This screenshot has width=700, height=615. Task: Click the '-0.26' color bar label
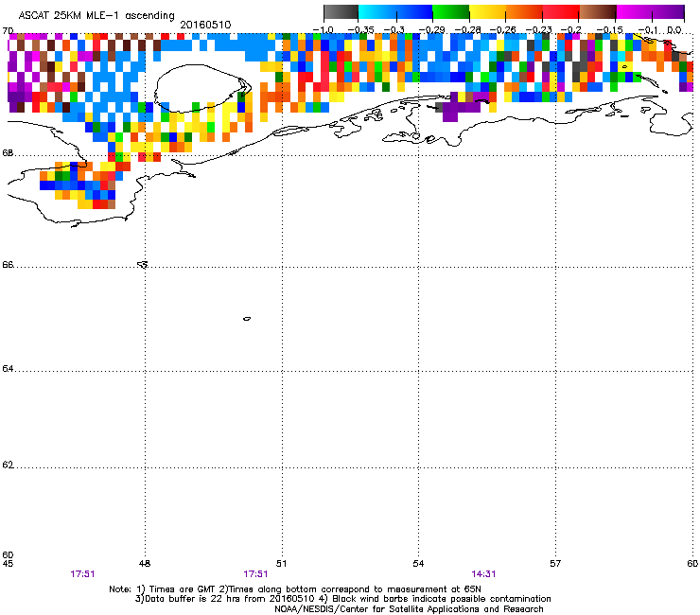[503, 30]
